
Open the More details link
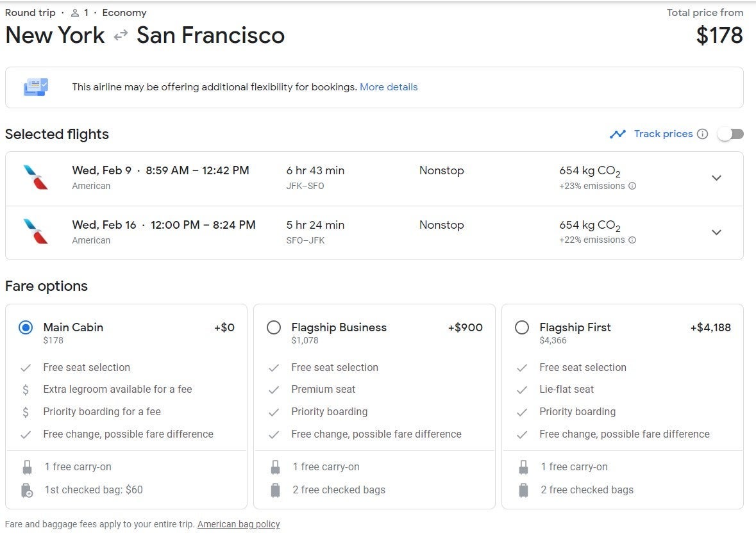tap(389, 87)
